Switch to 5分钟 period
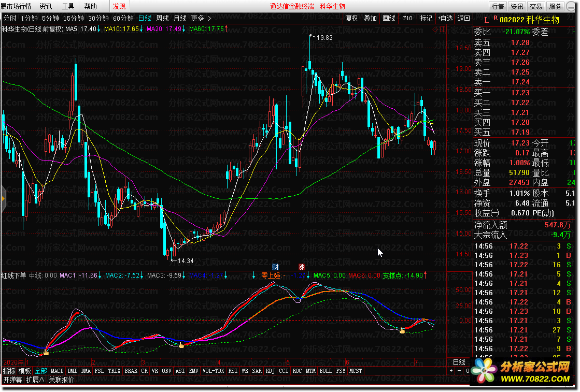The height and width of the screenshot is (392, 580). (x=50, y=18)
